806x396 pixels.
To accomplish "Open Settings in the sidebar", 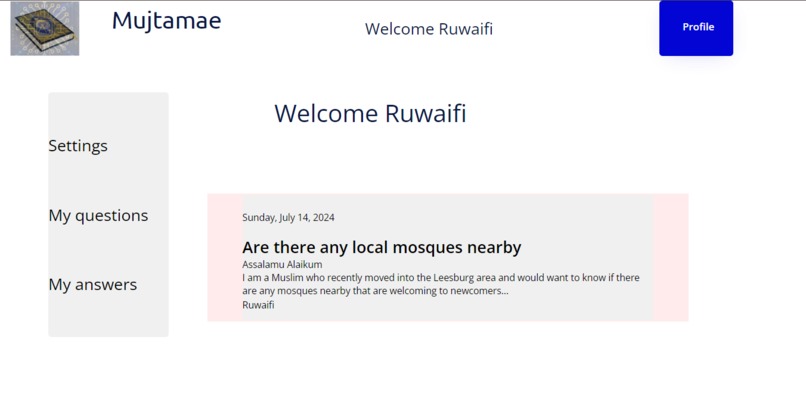I will click(78, 146).
